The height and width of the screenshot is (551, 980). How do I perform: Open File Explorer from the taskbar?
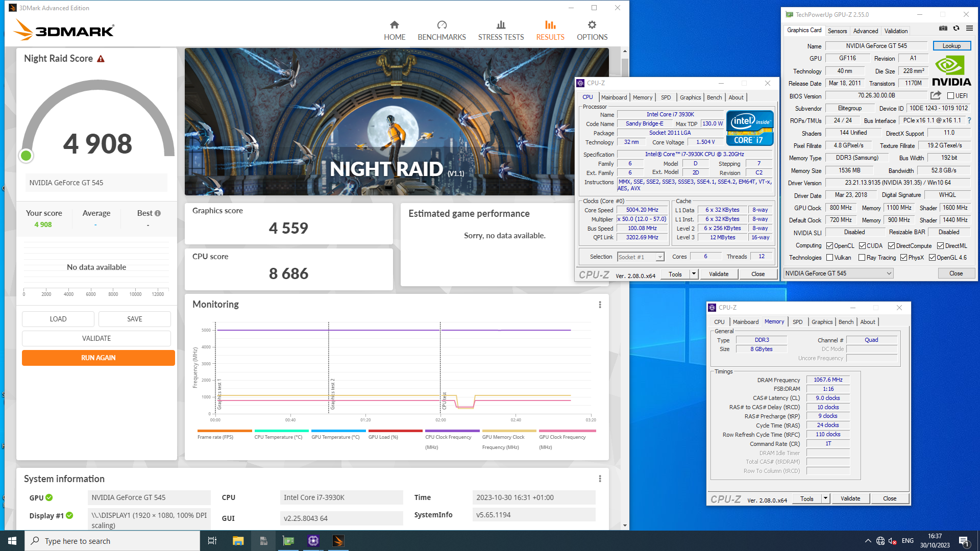click(238, 541)
